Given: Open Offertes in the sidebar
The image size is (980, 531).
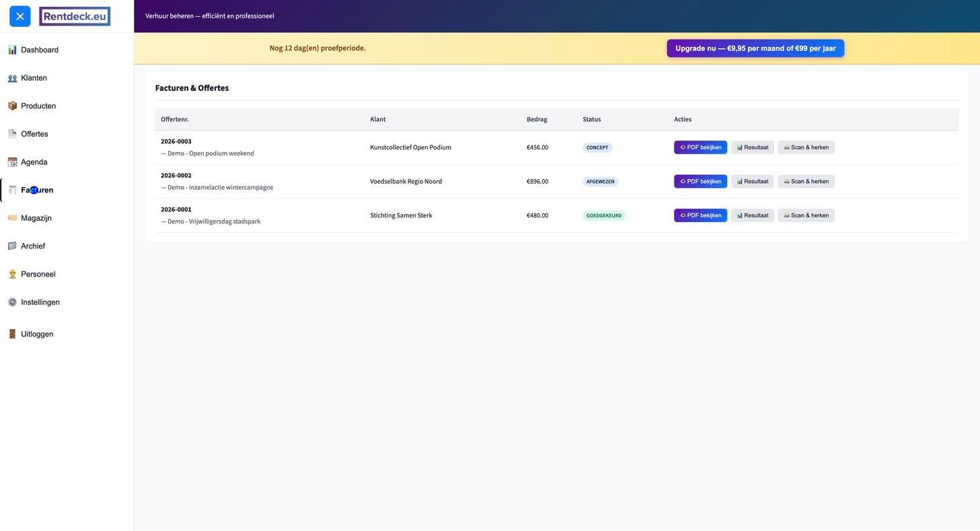Looking at the screenshot, I should tap(34, 134).
